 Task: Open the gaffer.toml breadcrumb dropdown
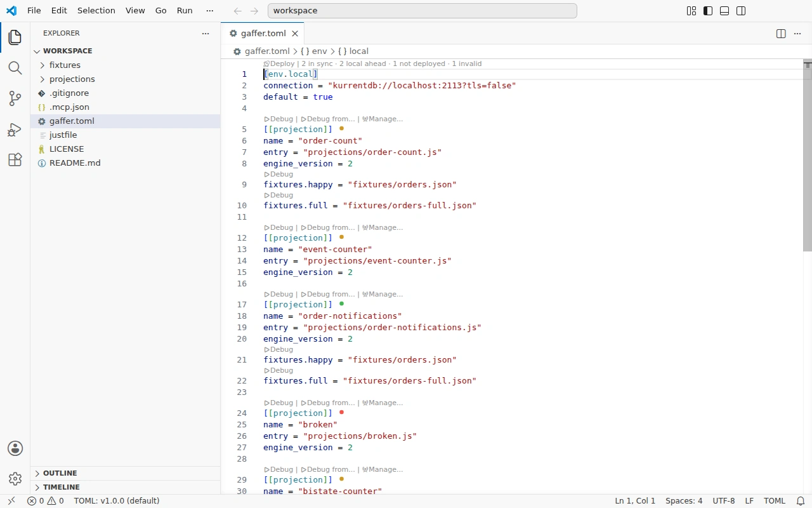(x=261, y=51)
